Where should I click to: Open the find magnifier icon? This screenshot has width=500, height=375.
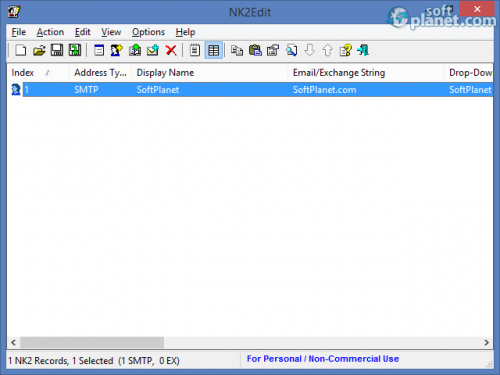click(292, 50)
